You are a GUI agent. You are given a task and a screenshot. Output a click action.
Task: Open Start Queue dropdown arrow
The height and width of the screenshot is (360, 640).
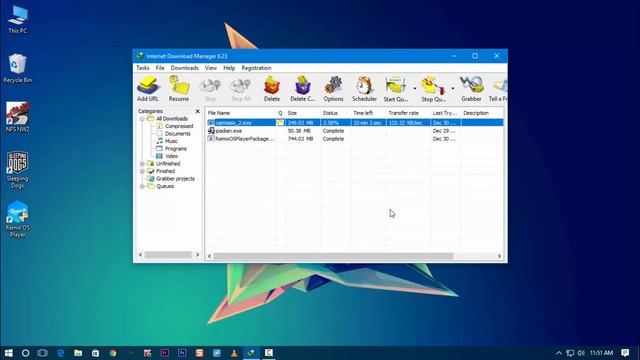[414, 89]
